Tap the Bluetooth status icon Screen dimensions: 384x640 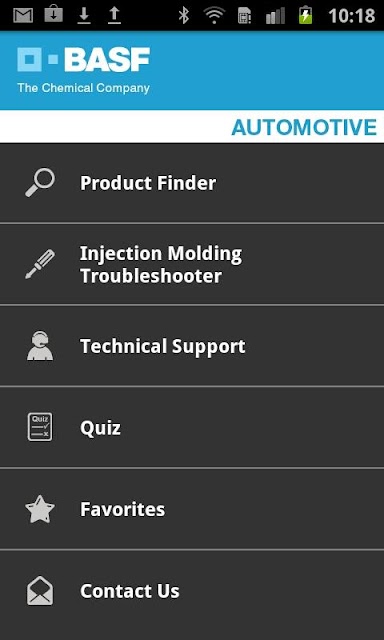pos(184,15)
